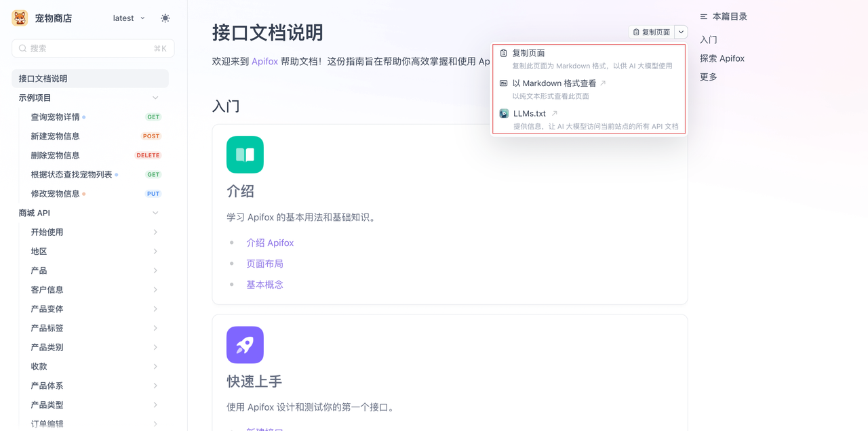
Task: Expand the 产品类别 folder
Action: pyautogui.click(x=90, y=348)
